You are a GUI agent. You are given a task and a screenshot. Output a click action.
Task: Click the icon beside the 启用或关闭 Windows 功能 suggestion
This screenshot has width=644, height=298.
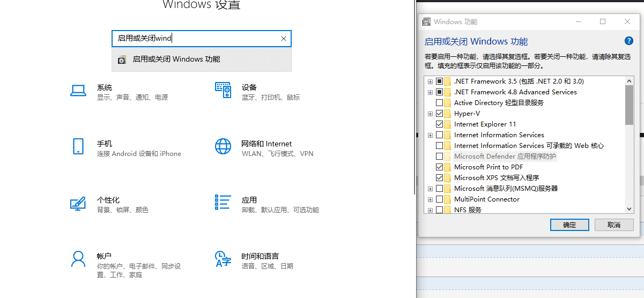(x=122, y=59)
